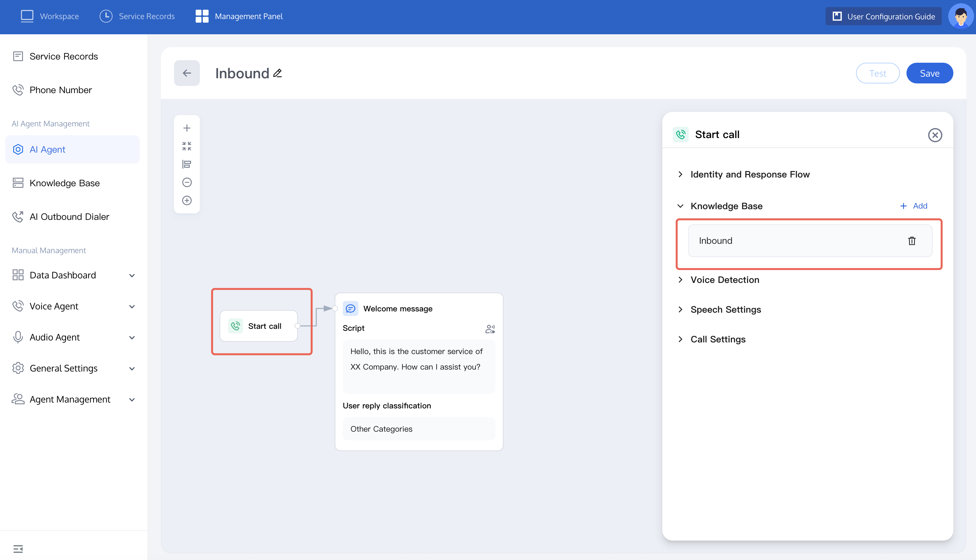Open Knowledge Base from the sidebar
Viewport: 976px width, 560px height.
click(65, 183)
